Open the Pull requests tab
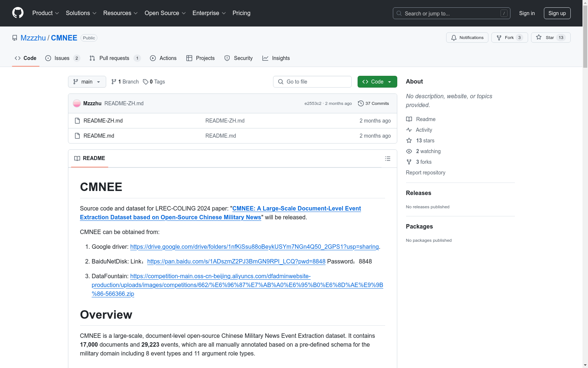The width and height of the screenshot is (588, 368). [x=115, y=58]
